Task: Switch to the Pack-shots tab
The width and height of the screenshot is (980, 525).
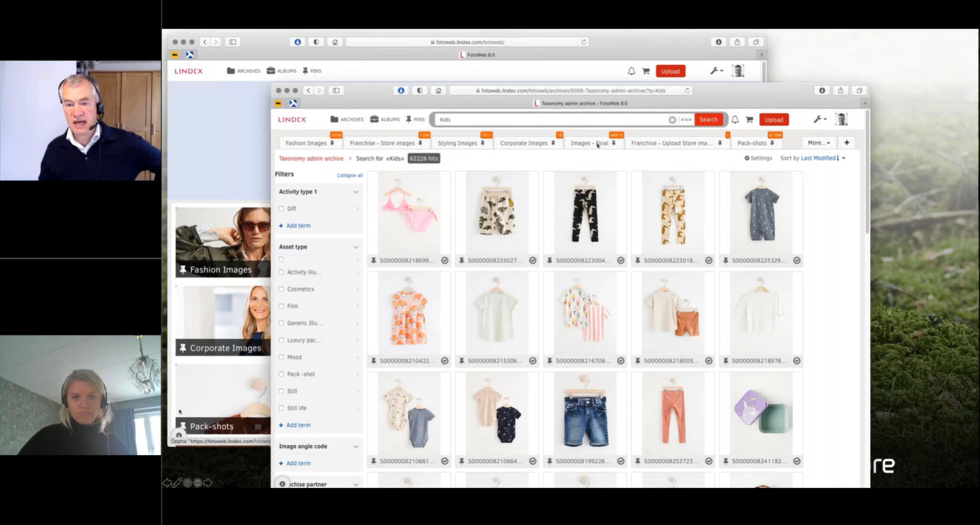Action: point(753,143)
